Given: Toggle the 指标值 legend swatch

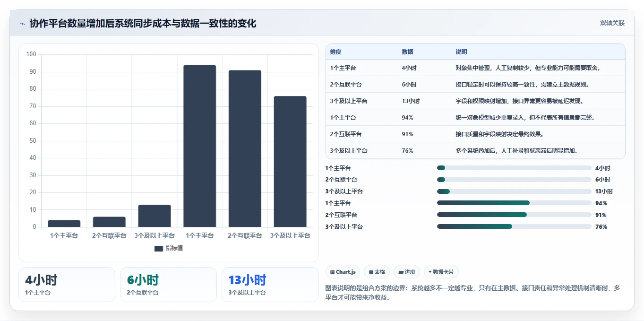Looking at the screenshot, I should point(159,248).
